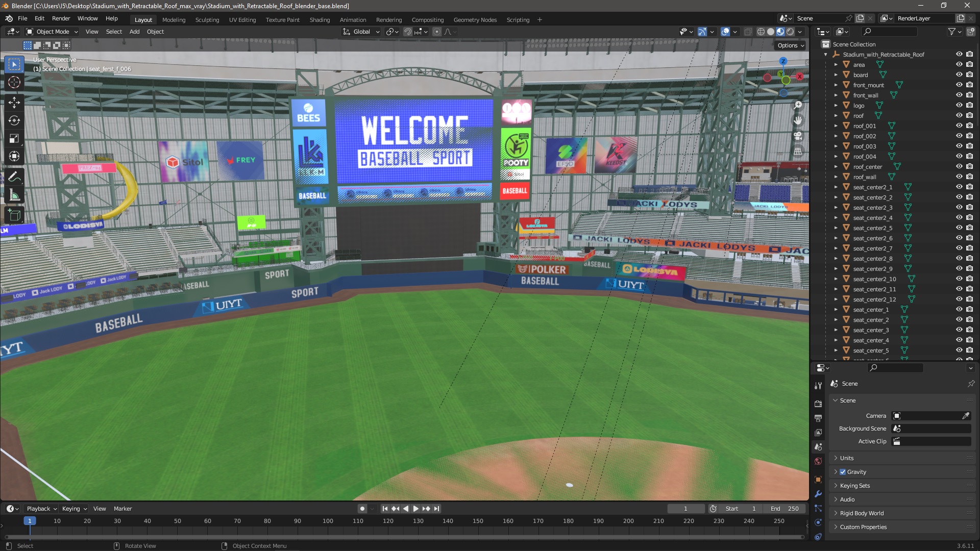The width and height of the screenshot is (980, 551).
Task: Toggle camera view gizmo icon
Action: point(798,136)
